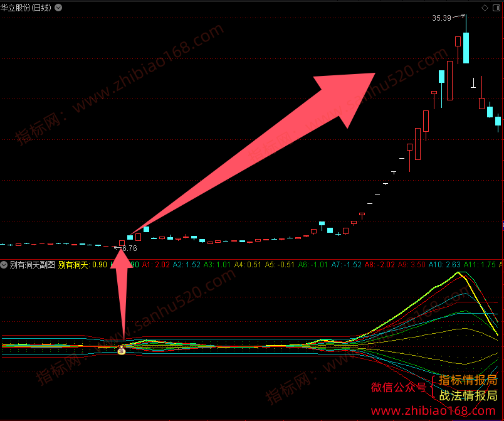Click the 别有洞天副图 indicator name

32,265
